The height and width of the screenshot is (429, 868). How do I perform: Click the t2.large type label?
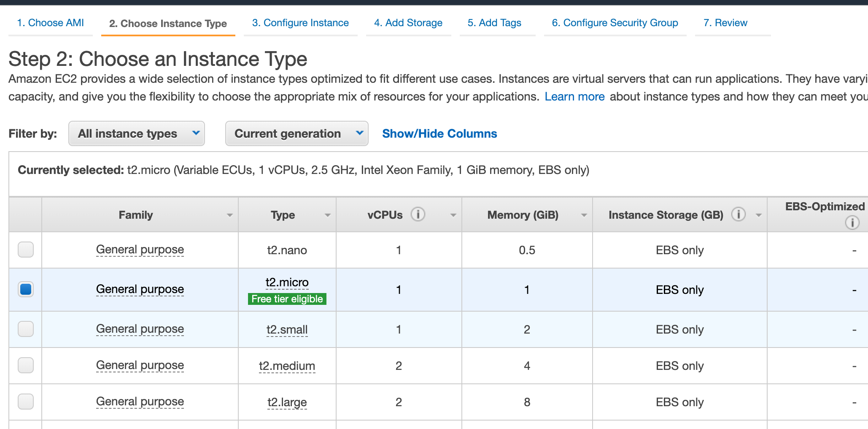point(287,402)
